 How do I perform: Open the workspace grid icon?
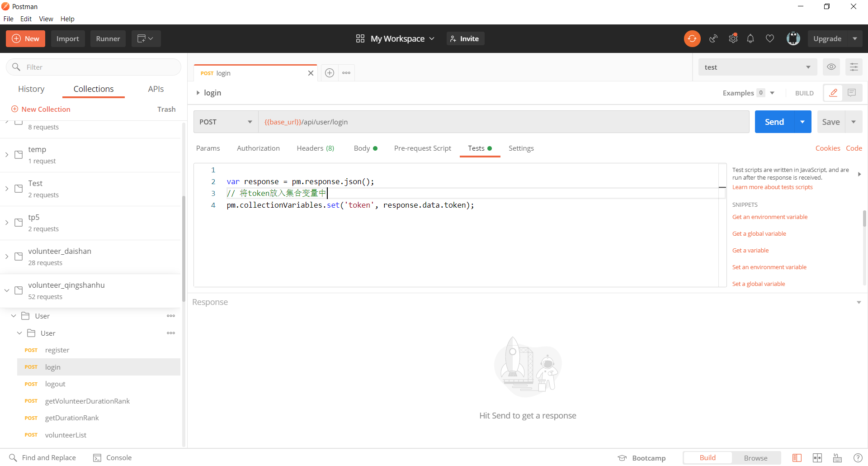[x=360, y=38]
